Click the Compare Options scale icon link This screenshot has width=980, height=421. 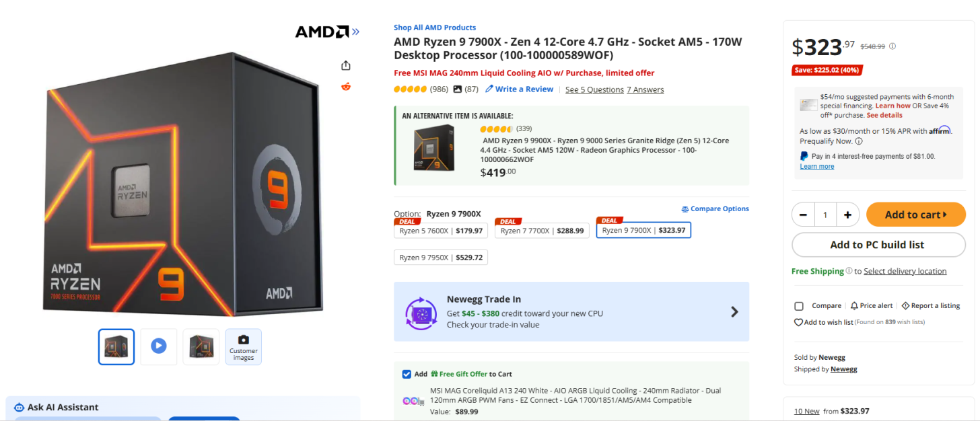(x=715, y=209)
